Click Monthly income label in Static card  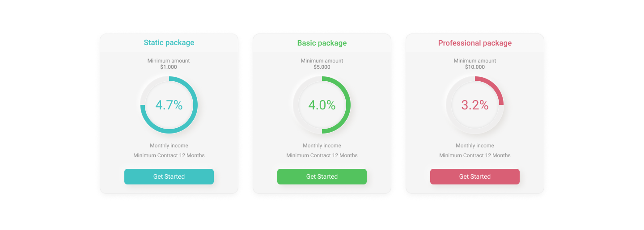[x=169, y=146]
